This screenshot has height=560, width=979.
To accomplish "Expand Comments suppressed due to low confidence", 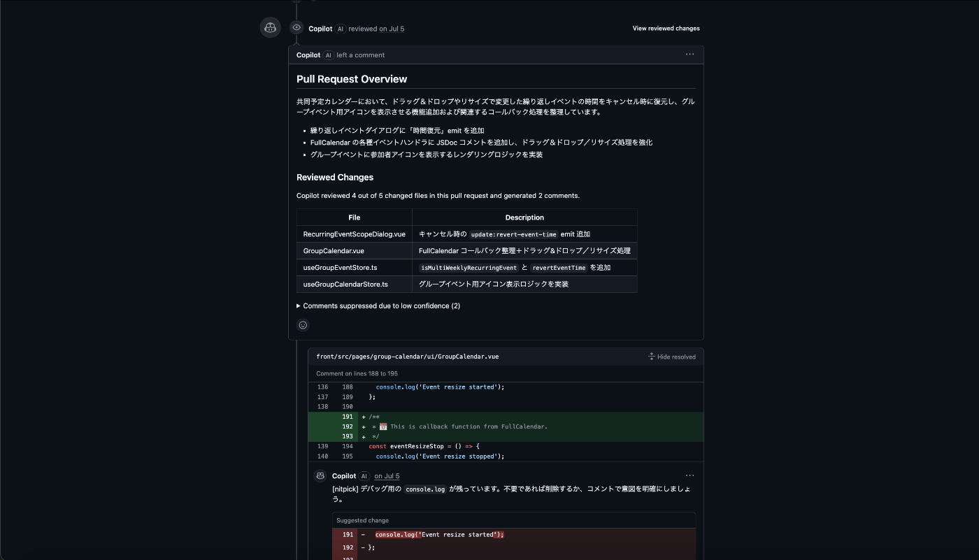I will coord(378,306).
